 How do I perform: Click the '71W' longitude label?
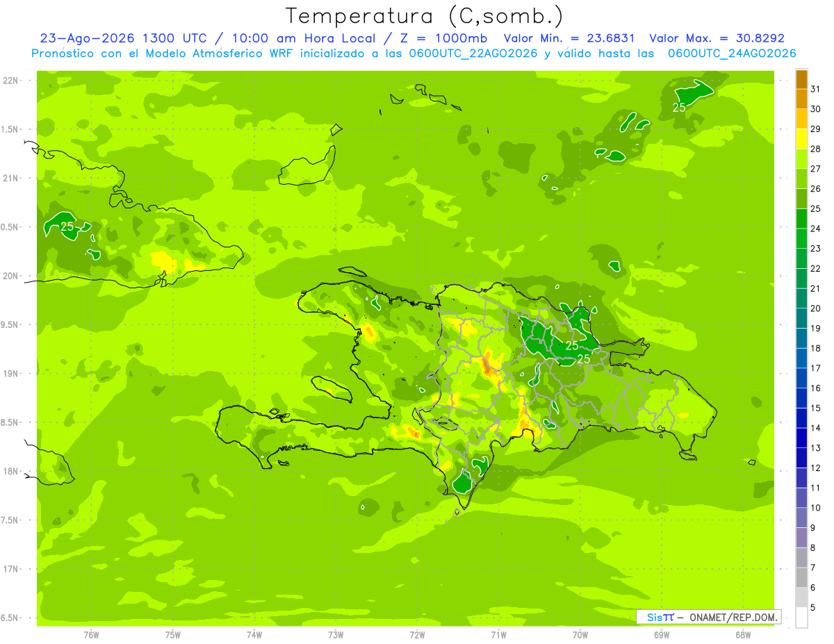(x=498, y=635)
